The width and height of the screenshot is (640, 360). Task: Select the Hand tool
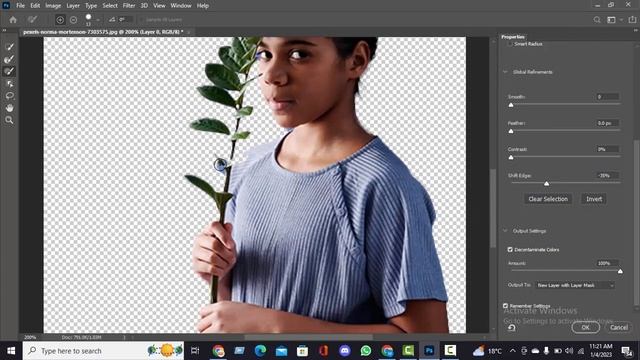pyautogui.click(x=9, y=108)
